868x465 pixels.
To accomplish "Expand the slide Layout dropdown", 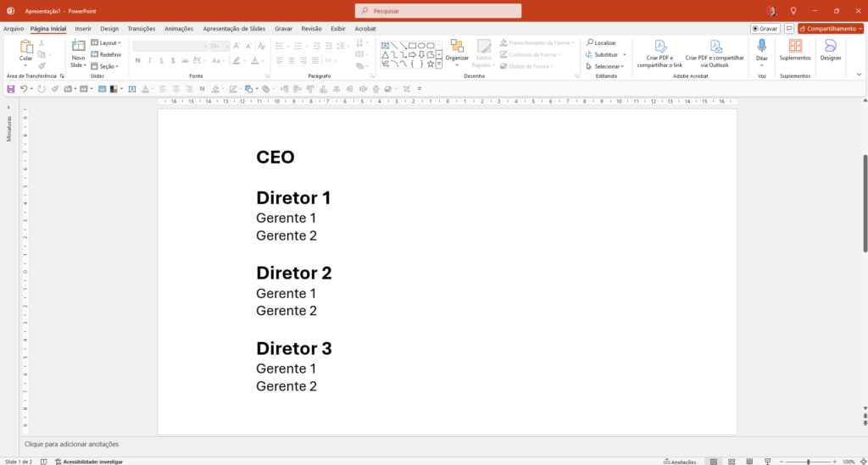I will tap(106, 42).
